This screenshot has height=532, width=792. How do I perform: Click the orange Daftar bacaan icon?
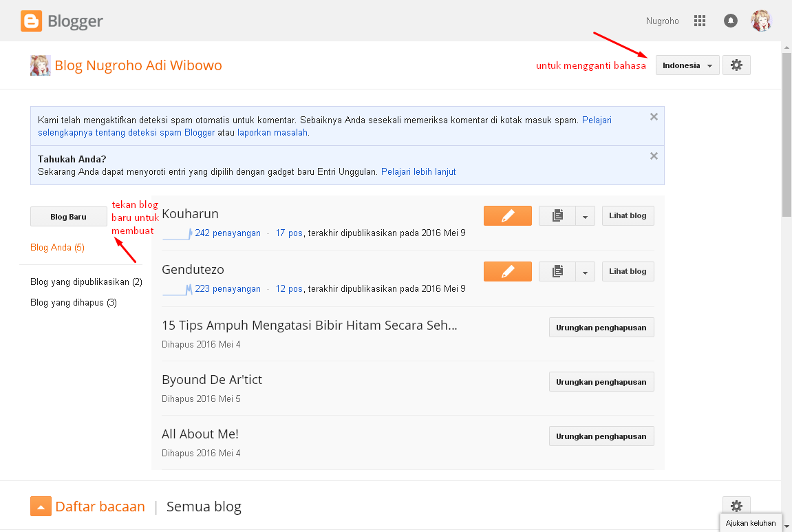click(x=41, y=506)
